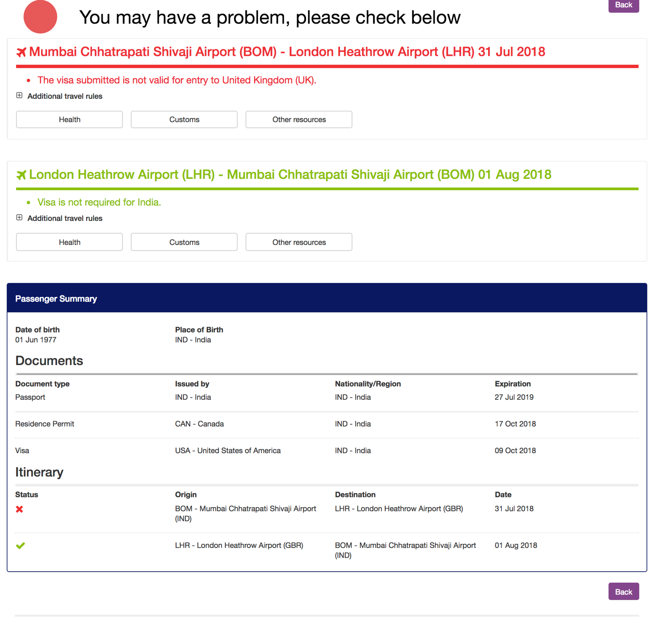Open Customs info for Mumbai to London flight
The image size is (672, 618).
184,120
